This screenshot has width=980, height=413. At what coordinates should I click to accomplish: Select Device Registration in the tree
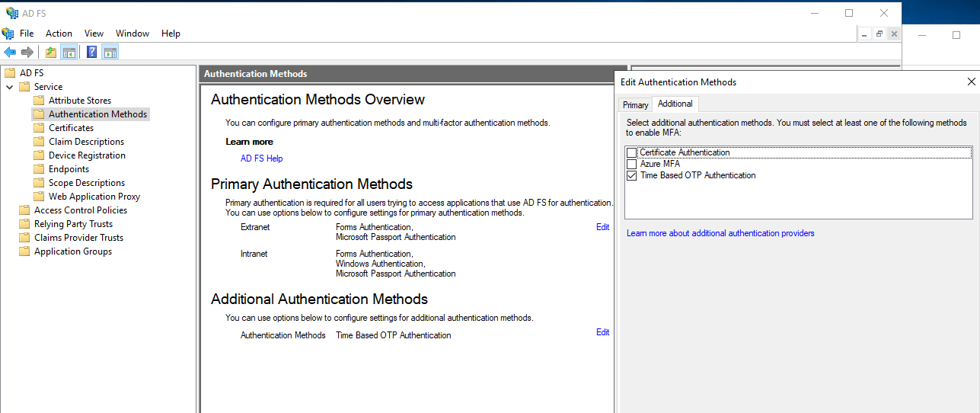(87, 155)
